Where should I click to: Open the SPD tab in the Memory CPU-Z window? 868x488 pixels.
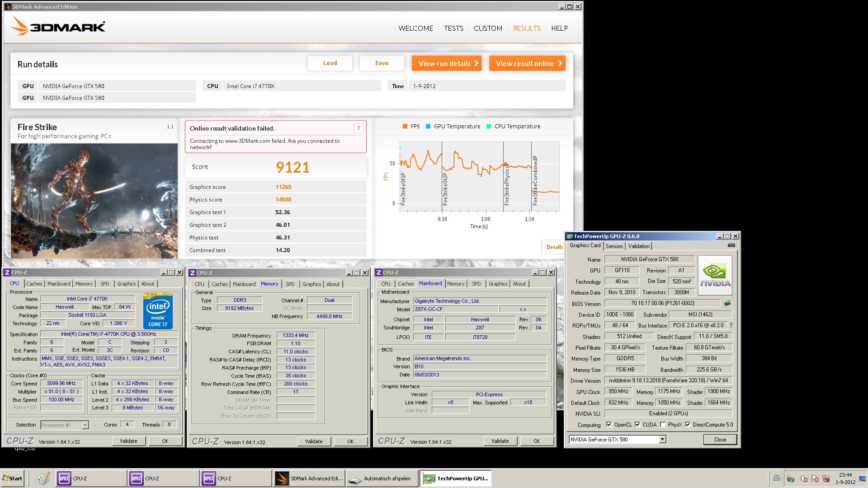(290, 284)
